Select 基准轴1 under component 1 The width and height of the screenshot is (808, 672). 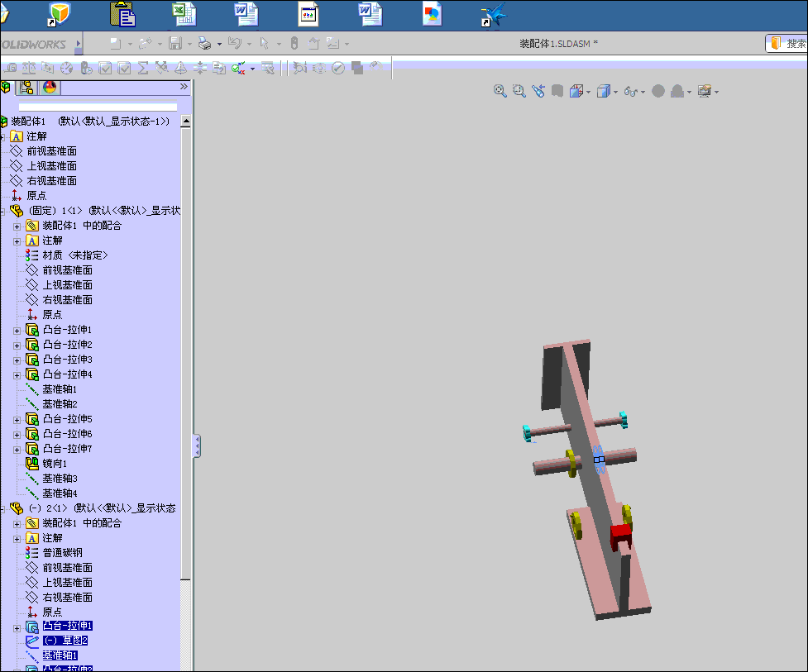point(60,389)
